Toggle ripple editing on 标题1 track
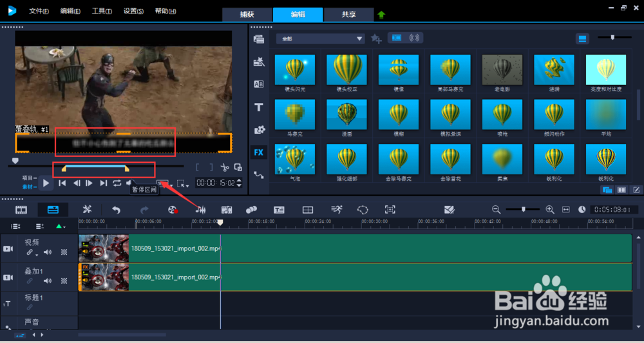 click(x=30, y=307)
